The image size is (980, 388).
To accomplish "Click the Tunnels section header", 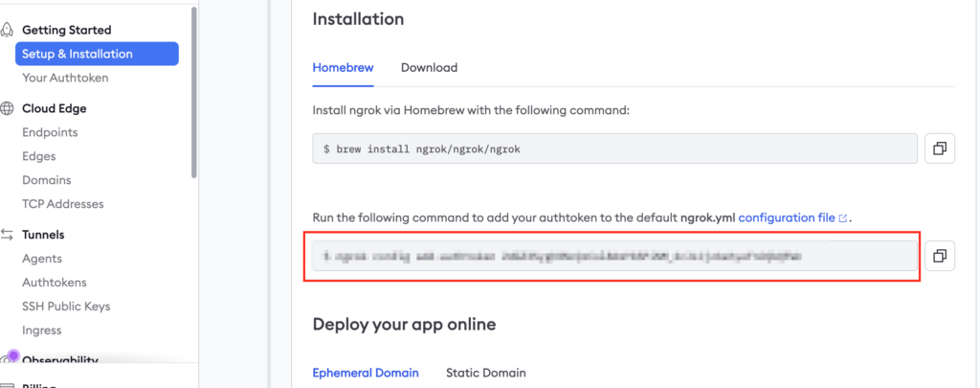I will pos(43,235).
